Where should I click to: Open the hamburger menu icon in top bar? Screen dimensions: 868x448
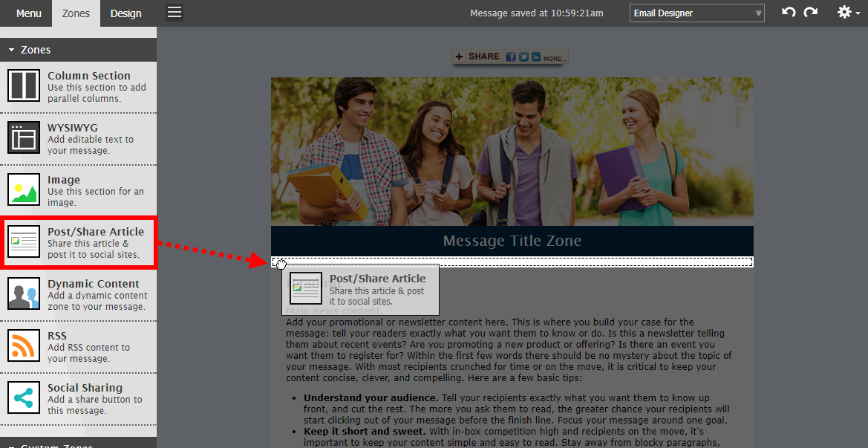[174, 13]
